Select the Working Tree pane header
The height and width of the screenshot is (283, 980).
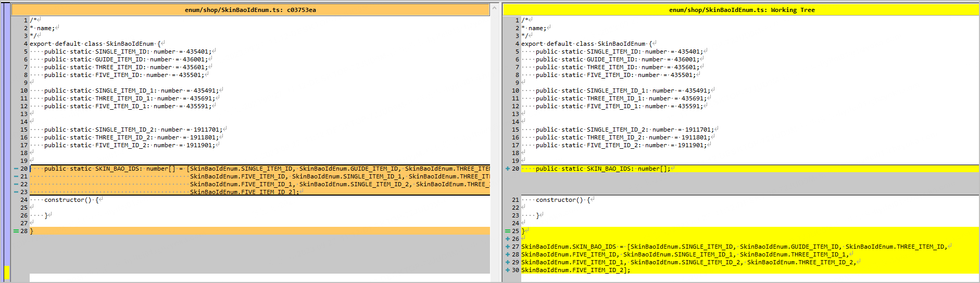[x=741, y=10]
